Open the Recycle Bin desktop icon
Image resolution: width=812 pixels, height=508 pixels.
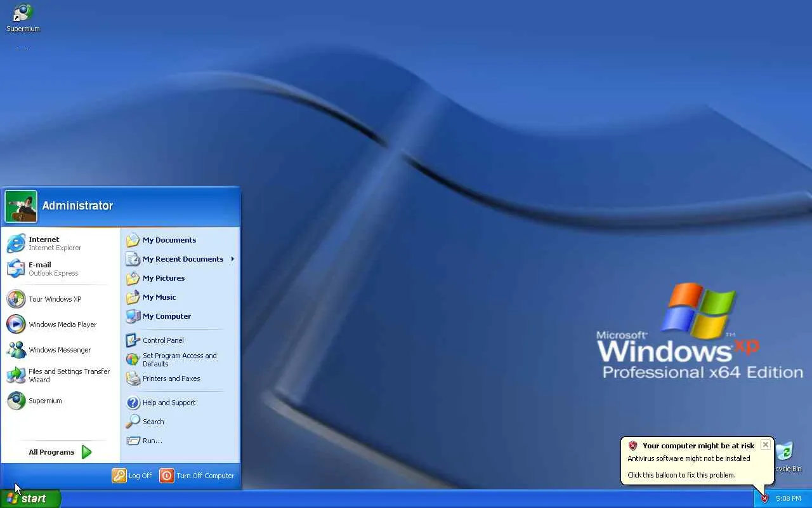(x=784, y=451)
